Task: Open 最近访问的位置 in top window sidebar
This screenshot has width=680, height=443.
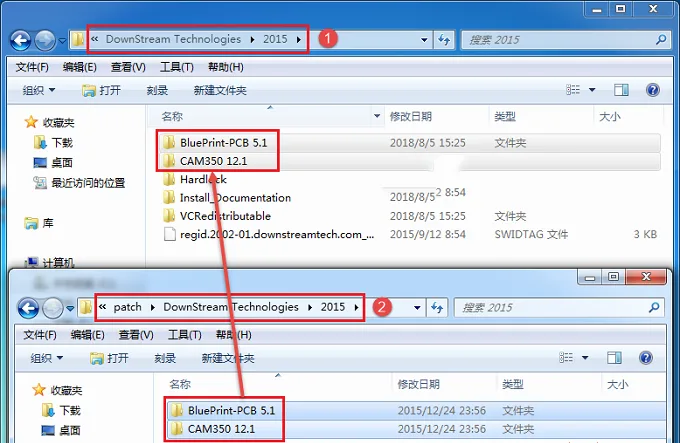Action: pyautogui.click(x=79, y=183)
